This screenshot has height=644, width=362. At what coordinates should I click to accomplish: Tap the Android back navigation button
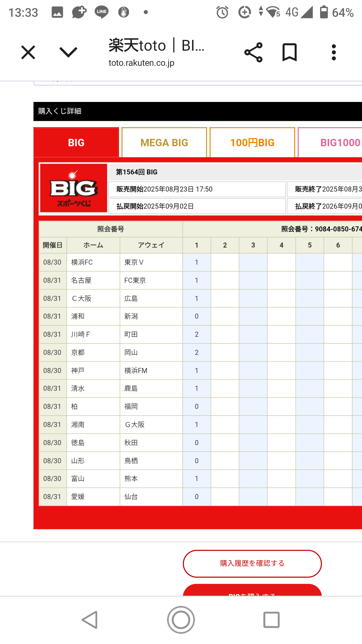90,620
